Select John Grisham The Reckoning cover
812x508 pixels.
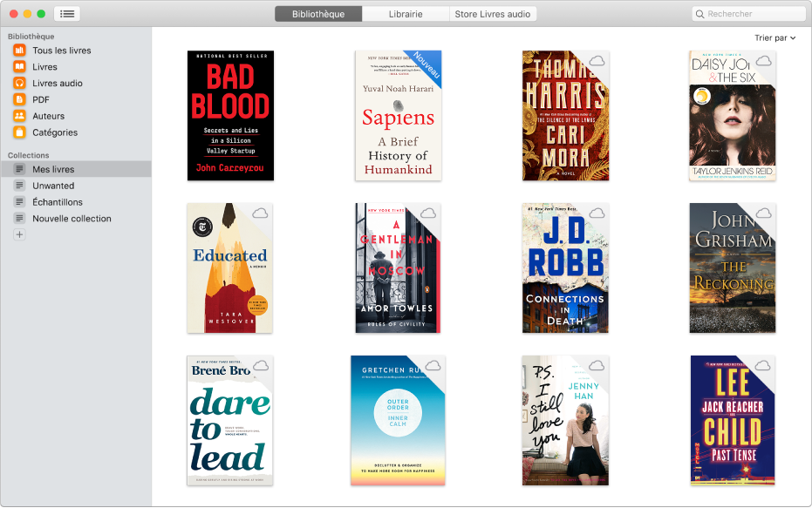point(733,268)
